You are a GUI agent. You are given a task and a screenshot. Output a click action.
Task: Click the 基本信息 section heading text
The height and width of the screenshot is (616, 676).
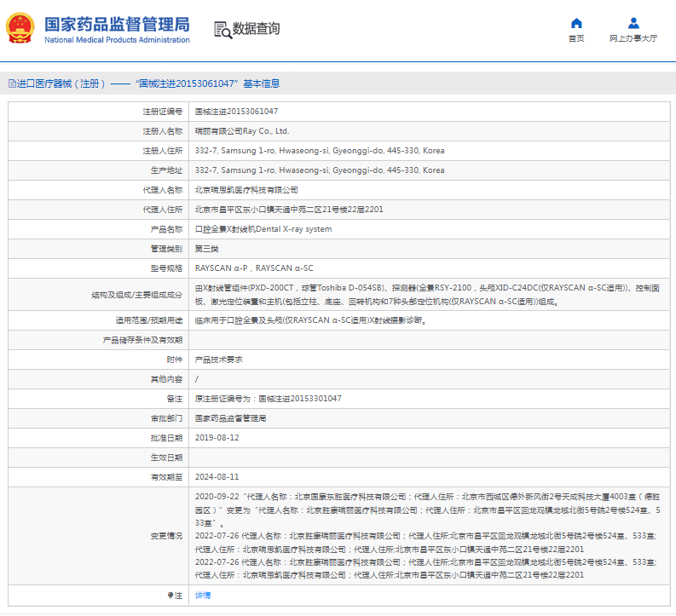click(x=262, y=83)
